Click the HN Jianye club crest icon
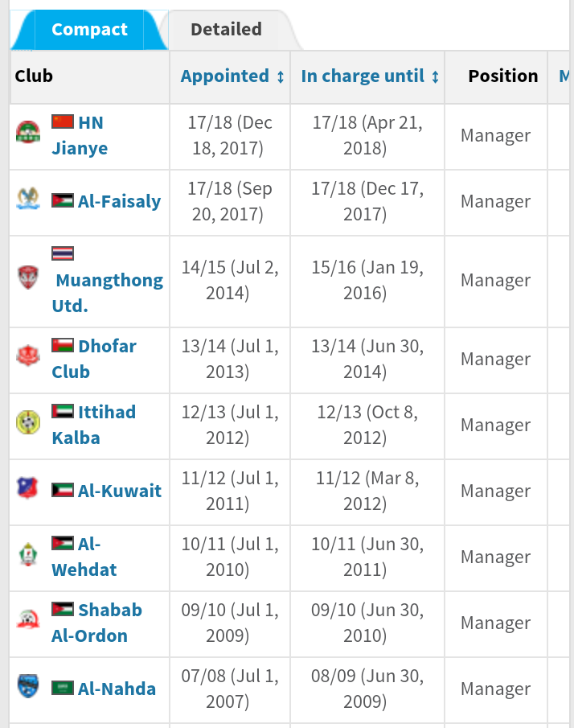Screen dimensions: 574x728 point(28,132)
